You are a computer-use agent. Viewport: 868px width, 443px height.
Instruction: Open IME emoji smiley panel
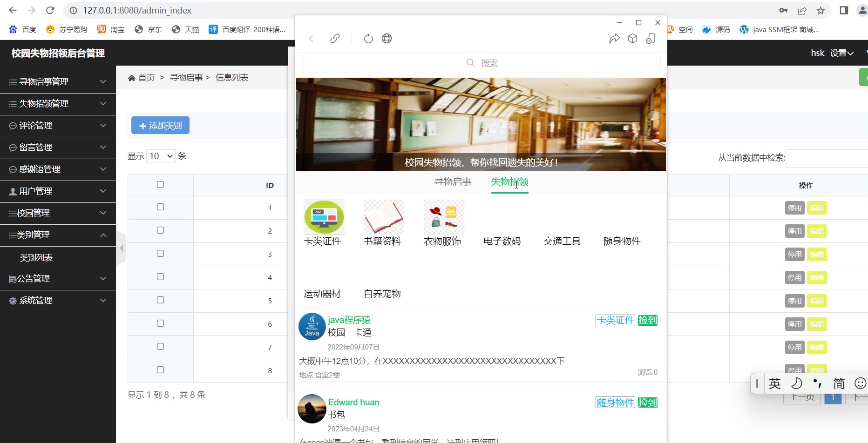(x=861, y=383)
